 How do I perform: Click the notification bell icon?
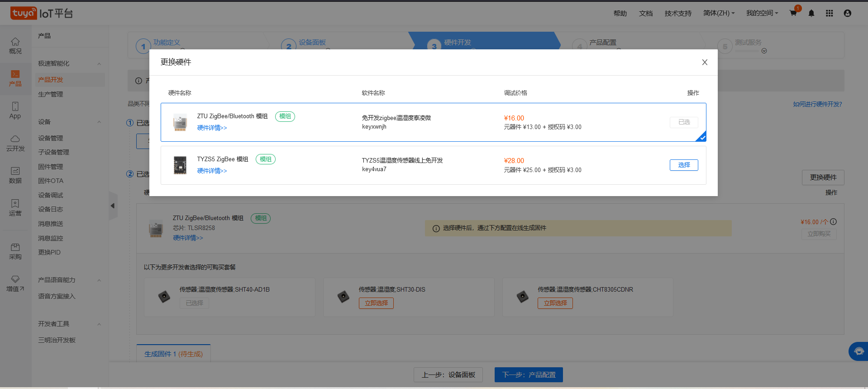pos(811,13)
